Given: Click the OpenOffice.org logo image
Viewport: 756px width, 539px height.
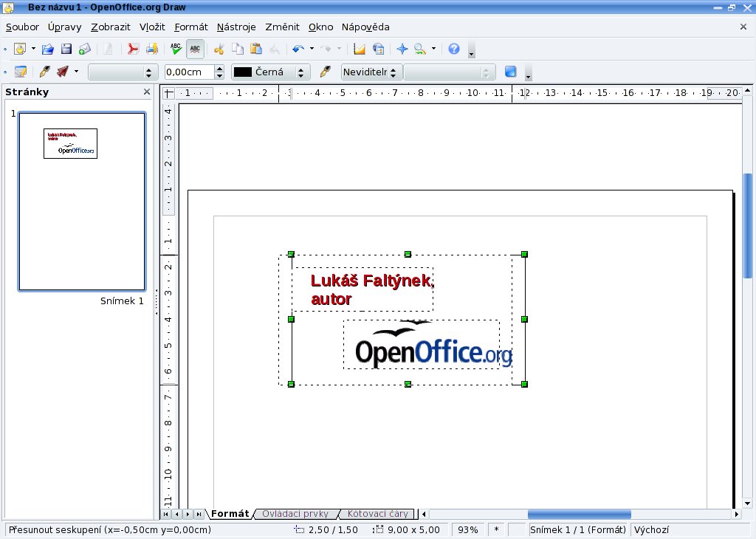Looking at the screenshot, I should click(433, 346).
